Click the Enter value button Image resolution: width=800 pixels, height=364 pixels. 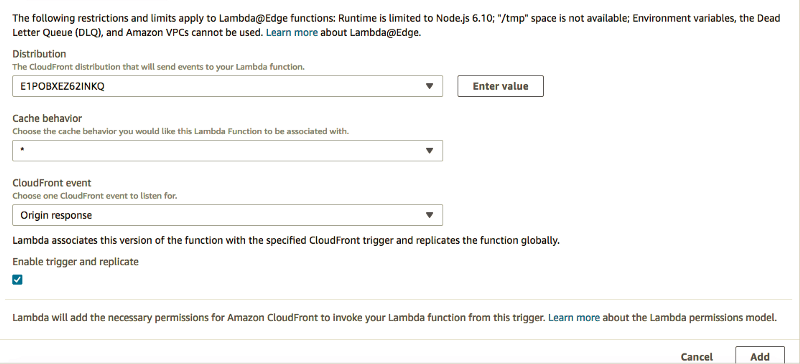[501, 86]
